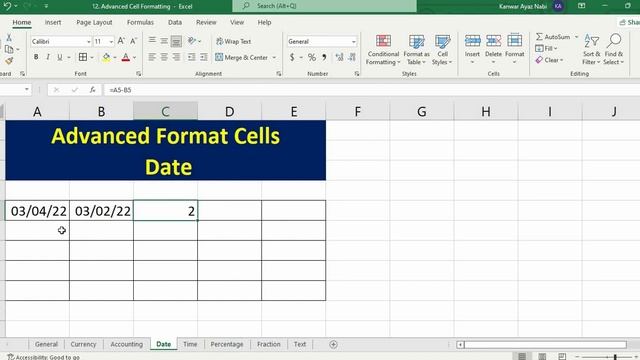Apply the yellow Fill Color
Screen dimensions: 640x360
[106, 57]
